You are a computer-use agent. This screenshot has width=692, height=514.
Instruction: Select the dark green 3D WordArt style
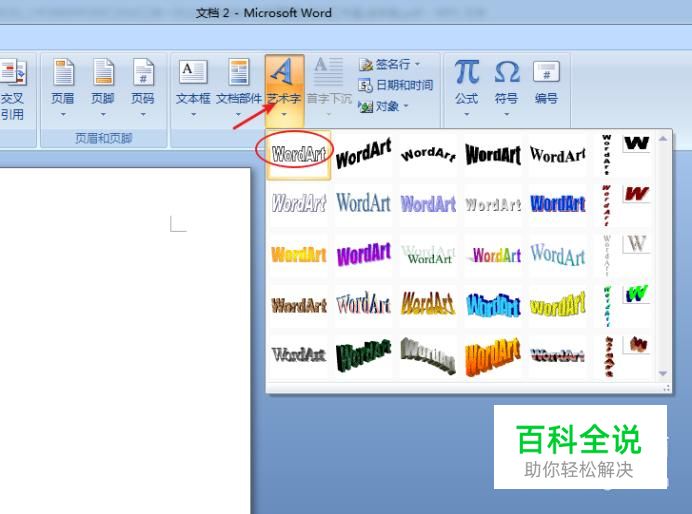click(x=364, y=355)
